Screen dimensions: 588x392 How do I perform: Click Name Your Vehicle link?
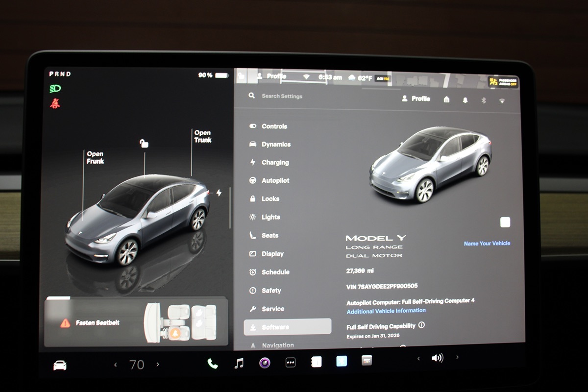487,243
